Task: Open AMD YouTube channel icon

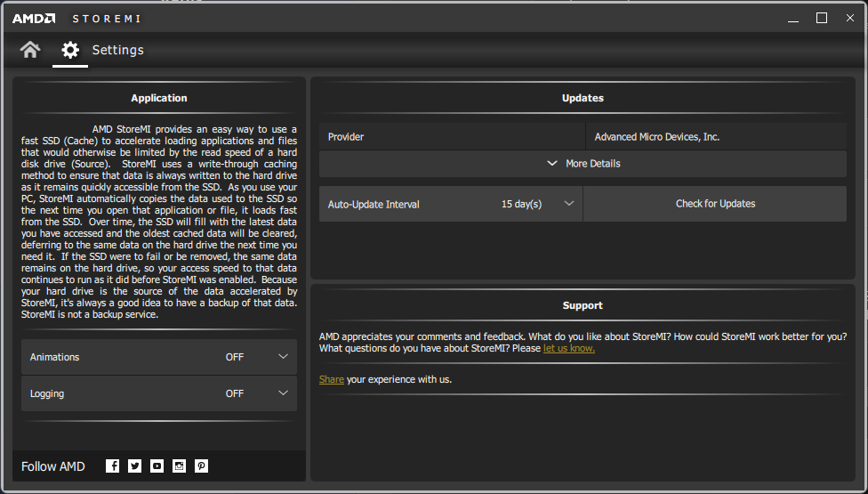Action: pyautogui.click(x=157, y=466)
